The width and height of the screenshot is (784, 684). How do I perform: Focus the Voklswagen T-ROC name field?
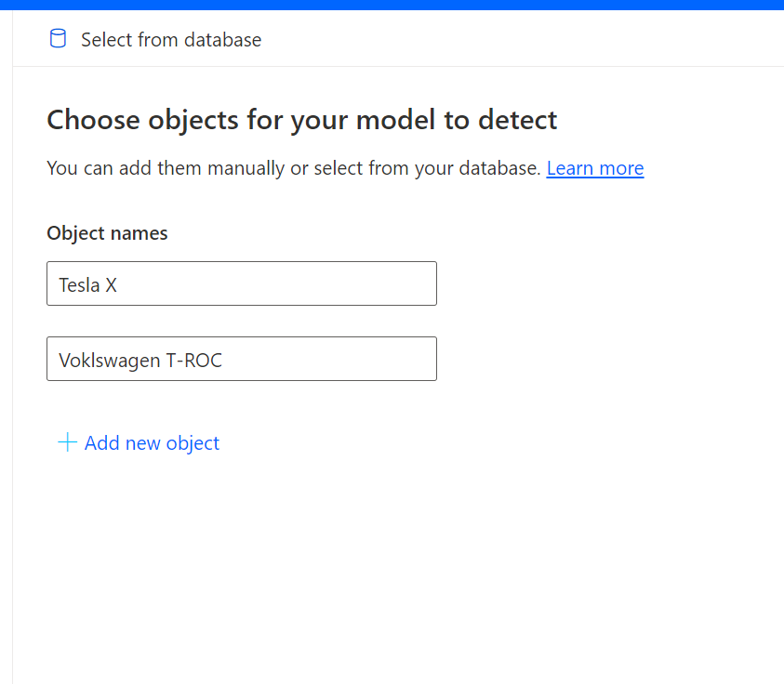(x=242, y=359)
